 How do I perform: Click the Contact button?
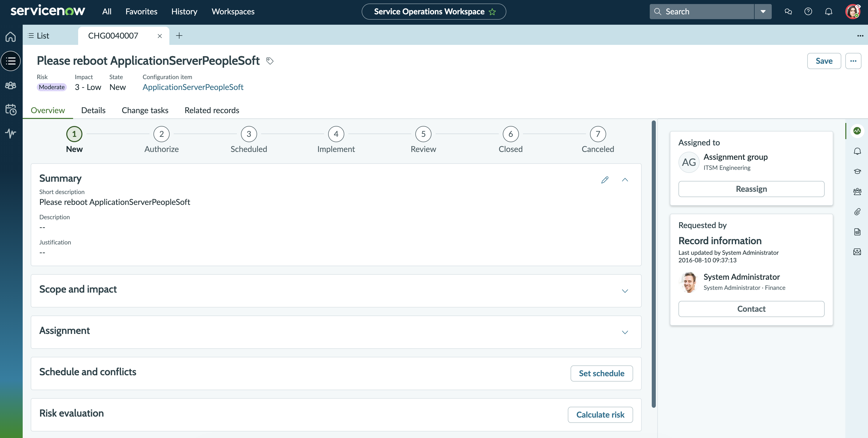pos(751,309)
